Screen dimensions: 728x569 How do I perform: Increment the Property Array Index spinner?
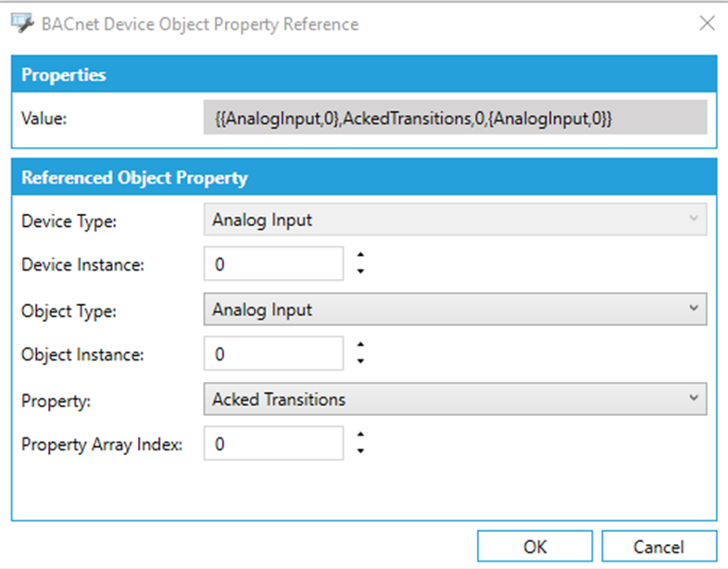[360, 436]
